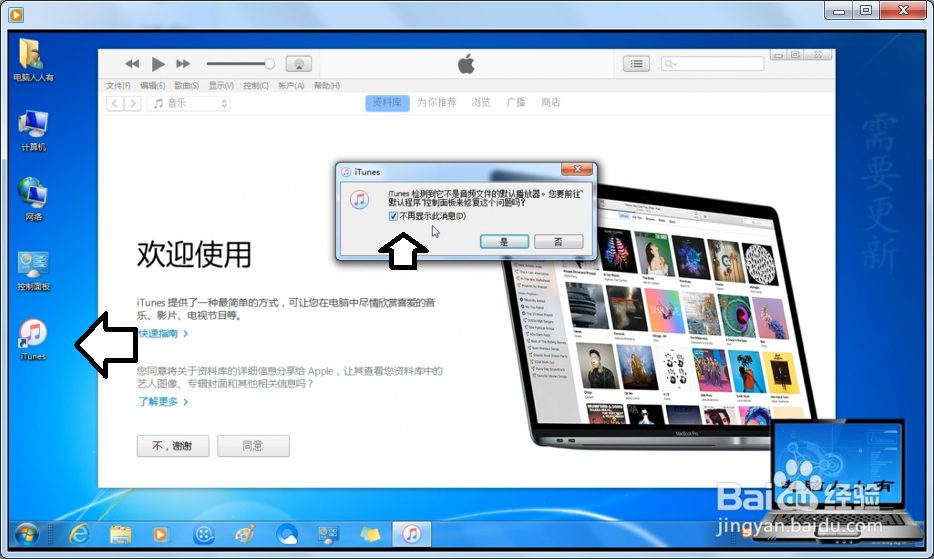Open the 控制(C) menu
Screen dimensions: 934x559
[x=256, y=86]
